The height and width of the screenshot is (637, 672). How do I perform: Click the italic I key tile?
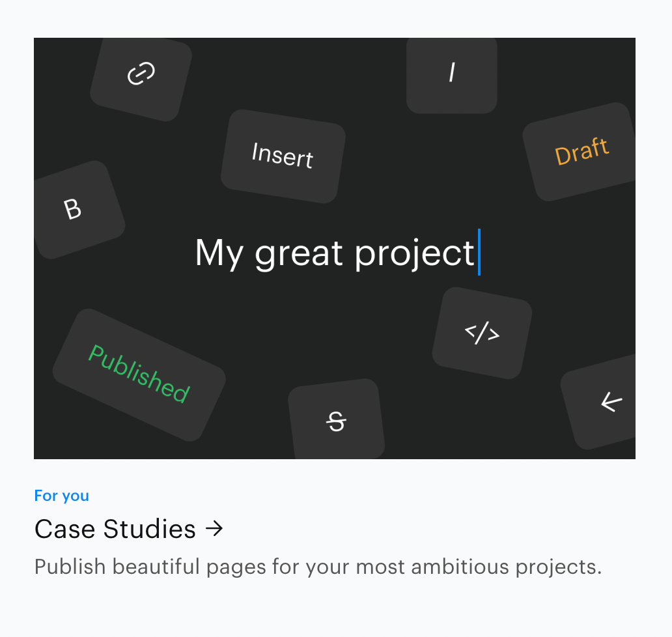[x=451, y=72]
